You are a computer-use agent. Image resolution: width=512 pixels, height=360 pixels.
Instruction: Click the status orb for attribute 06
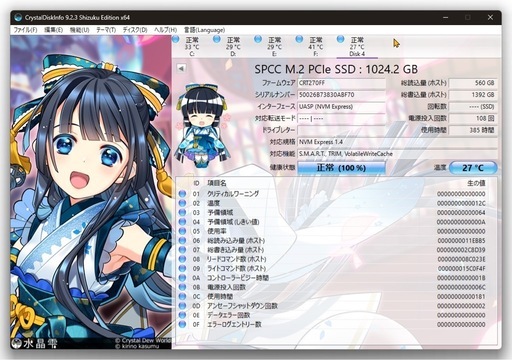tap(182, 240)
